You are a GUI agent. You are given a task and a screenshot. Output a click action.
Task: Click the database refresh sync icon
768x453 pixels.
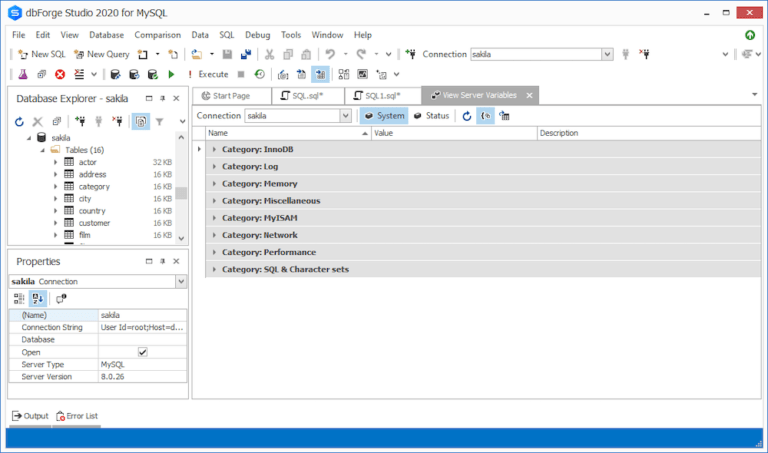[x=134, y=74]
